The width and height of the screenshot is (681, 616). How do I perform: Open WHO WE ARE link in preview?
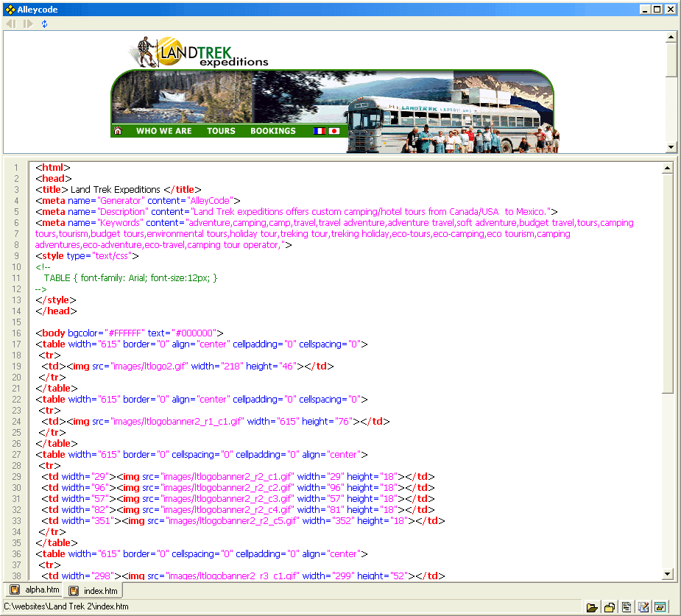point(163,131)
